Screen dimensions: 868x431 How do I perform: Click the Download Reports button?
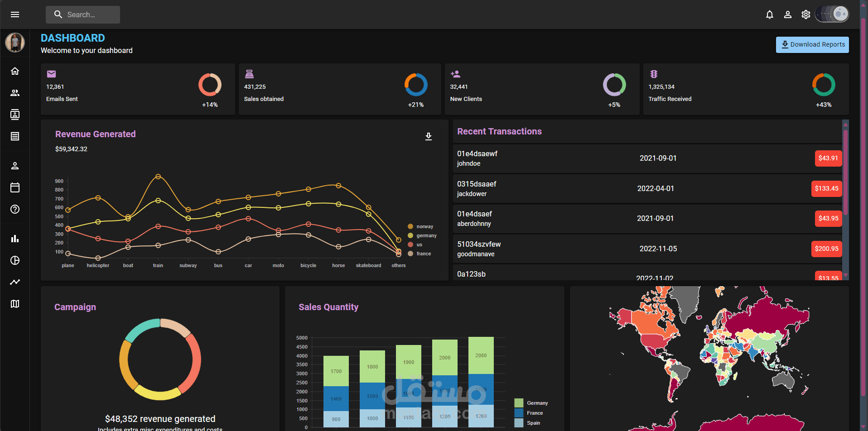[812, 44]
